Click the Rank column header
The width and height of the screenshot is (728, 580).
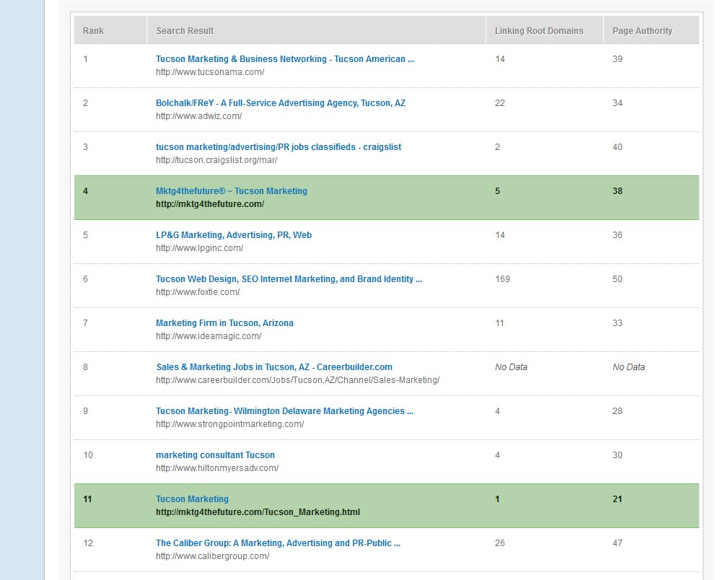pos(93,31)
